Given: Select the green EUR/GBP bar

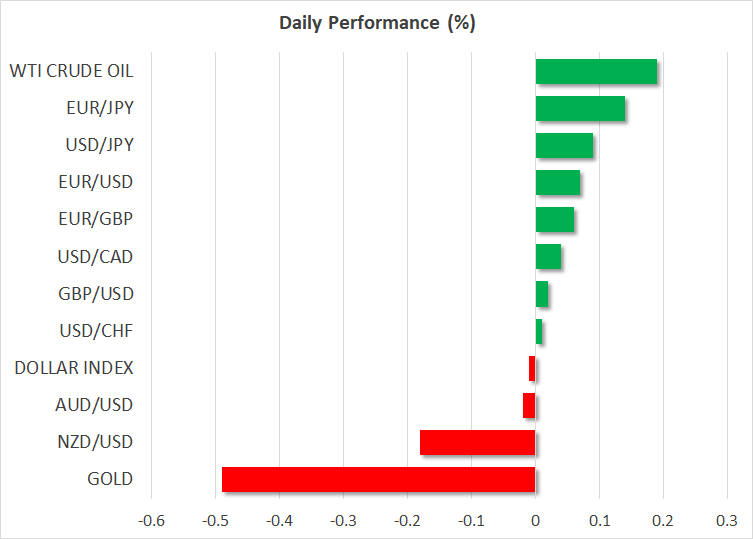Looking at the screenshot, I should pos(555,220).
